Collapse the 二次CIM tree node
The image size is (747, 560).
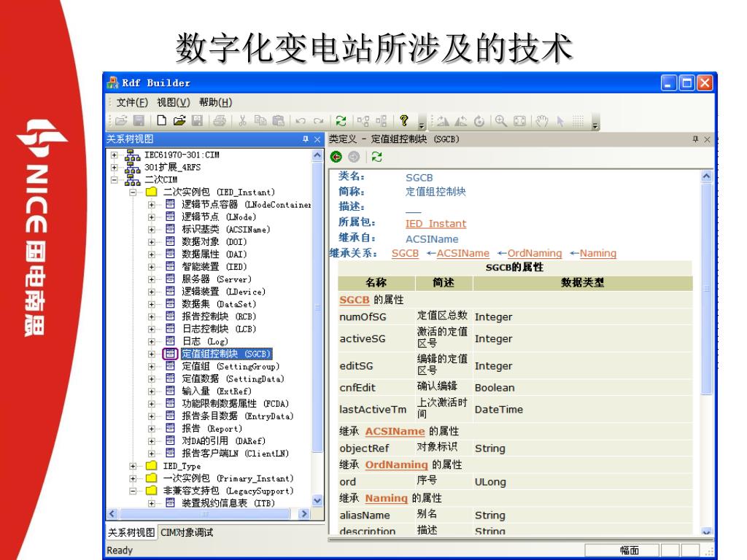pyautogui.click(x=114, y=179)
